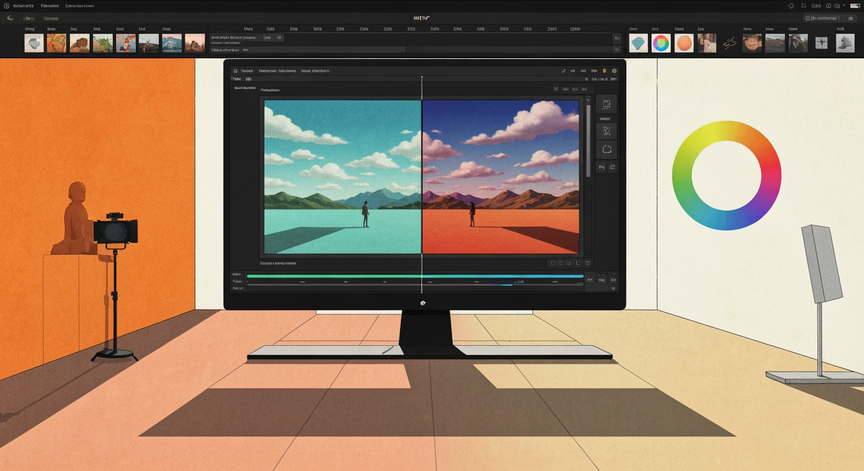Select the middle tool button in monitor's right panel

[606, 131]
